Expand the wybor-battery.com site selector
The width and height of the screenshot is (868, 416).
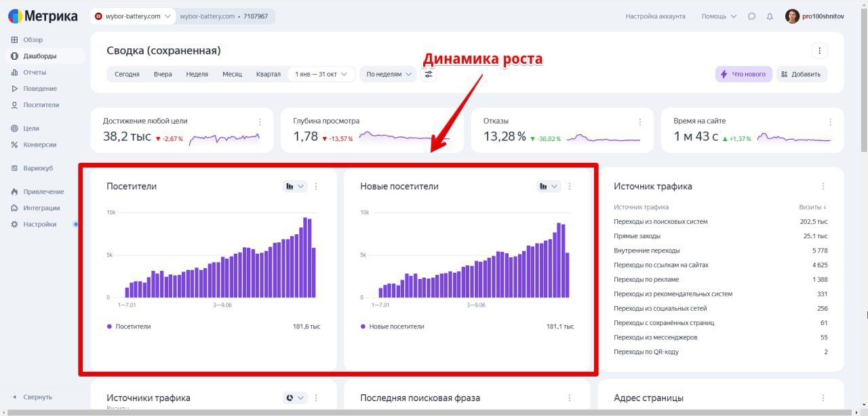(133, 16)
